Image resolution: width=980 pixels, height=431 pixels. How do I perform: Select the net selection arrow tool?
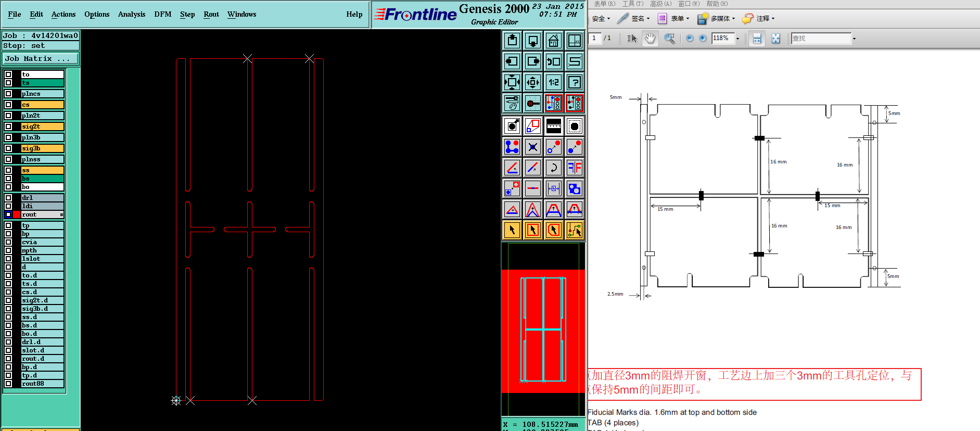(x=575, y=230)
